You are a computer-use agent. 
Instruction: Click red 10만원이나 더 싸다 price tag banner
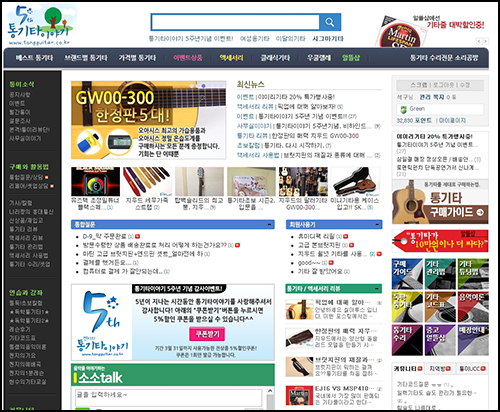click(440, 241)
